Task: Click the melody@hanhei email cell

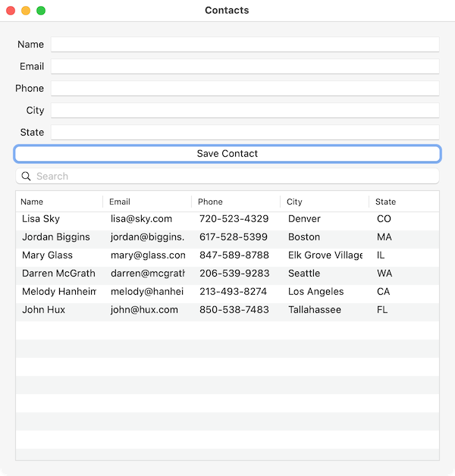Action: [147, 292]
